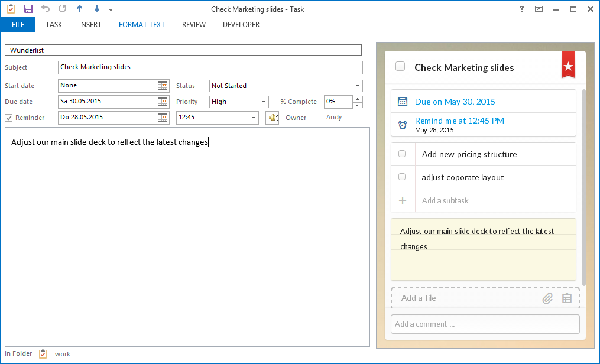The height and width of the screenshot is (364, 600).
Task: Open the Status dropdown showing Not Started
Action: pyautogui.click(x=357, y=85)
